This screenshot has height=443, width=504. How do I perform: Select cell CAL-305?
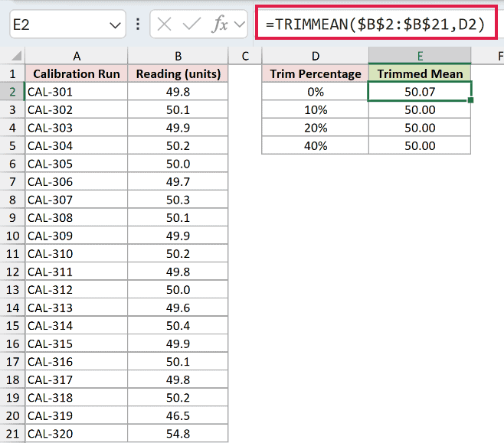click(77, 164)
